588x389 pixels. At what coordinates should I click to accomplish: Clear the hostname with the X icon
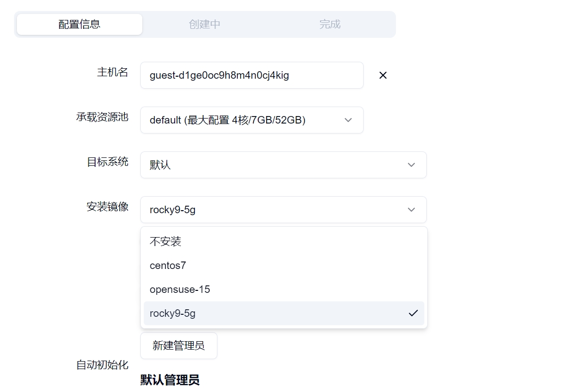click(x=383, y=76)
